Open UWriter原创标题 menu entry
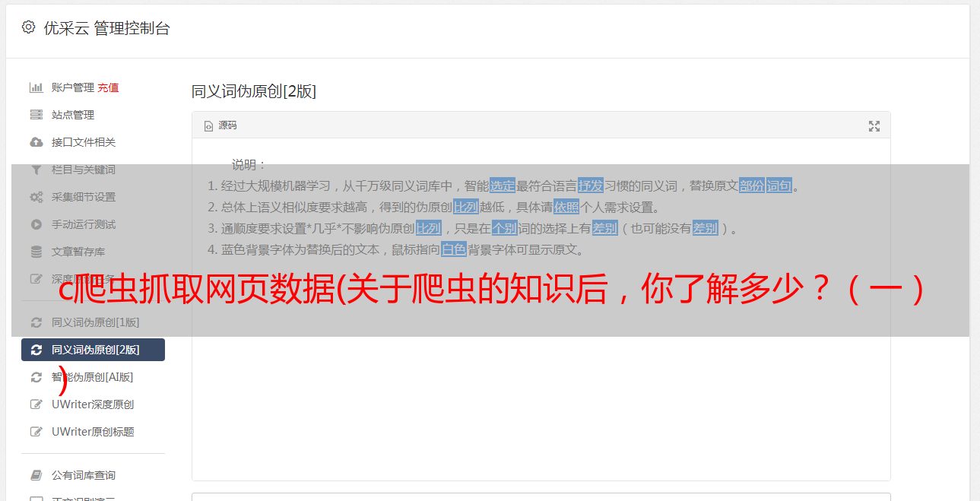 tap(93, 432)
